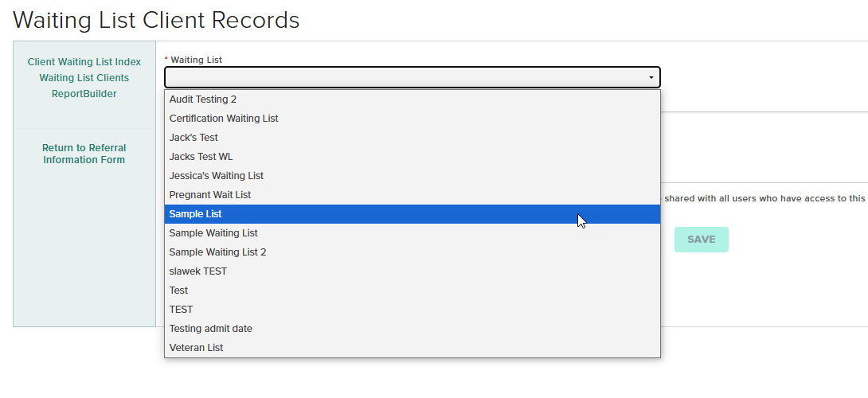Select Audit Testing 2 from the list
Screen dimensions: 868x398
pyautogui.click(x=203, y=99)
